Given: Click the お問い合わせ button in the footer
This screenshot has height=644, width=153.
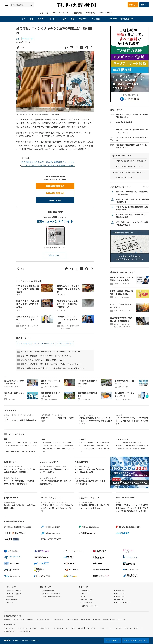Looking at the screenshot, I should (x=113, y=640).
